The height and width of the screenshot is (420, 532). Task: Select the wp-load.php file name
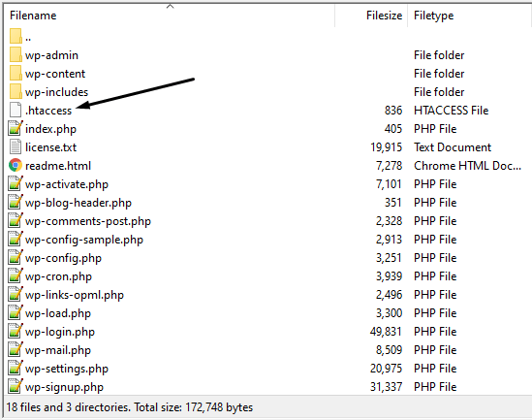point(58,313)
